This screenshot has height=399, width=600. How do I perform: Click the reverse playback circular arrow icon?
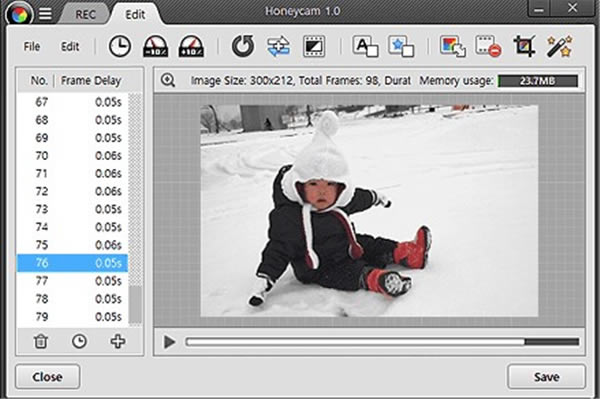coord(243,46)
